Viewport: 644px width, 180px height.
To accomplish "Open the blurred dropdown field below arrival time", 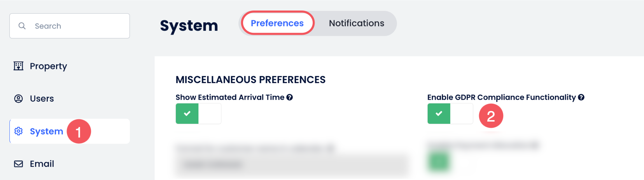I will (x=292, y=164).
